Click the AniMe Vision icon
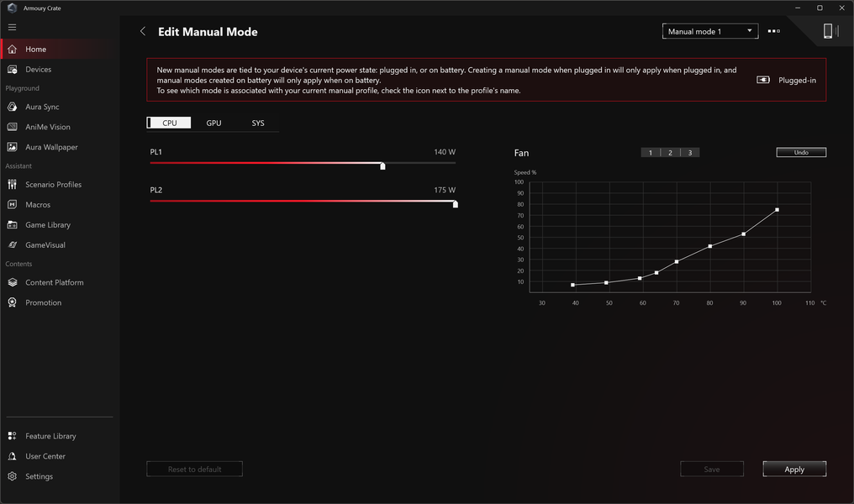The image size is (854, 504). 12,127
